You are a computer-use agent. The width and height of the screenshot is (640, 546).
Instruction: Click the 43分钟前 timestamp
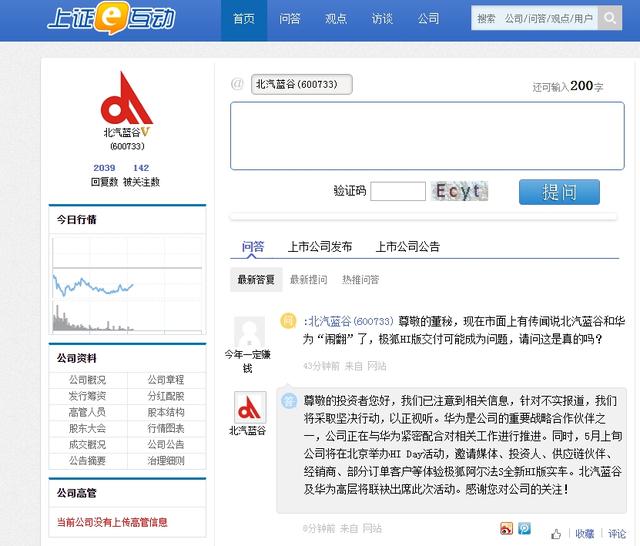[x=321, y=366]
